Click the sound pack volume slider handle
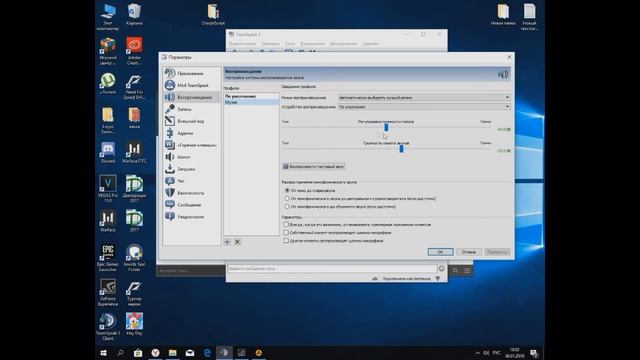640x360 pixels. pos(402,149)
